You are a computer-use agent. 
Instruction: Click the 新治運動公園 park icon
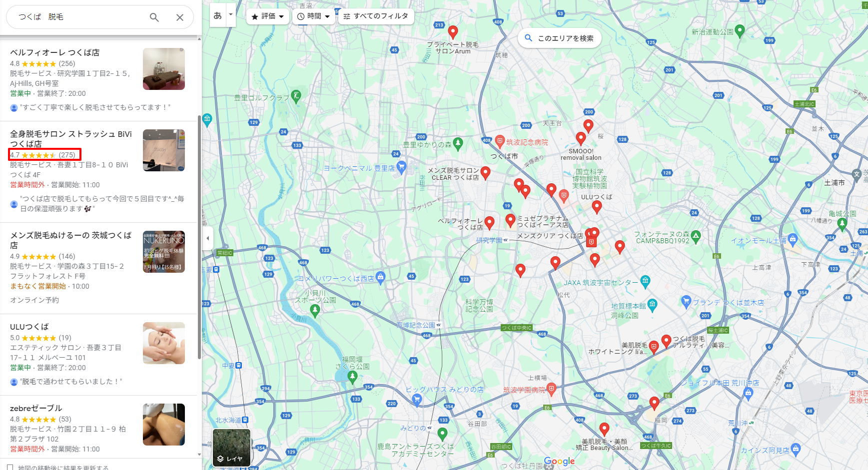[x=740, y=31]
